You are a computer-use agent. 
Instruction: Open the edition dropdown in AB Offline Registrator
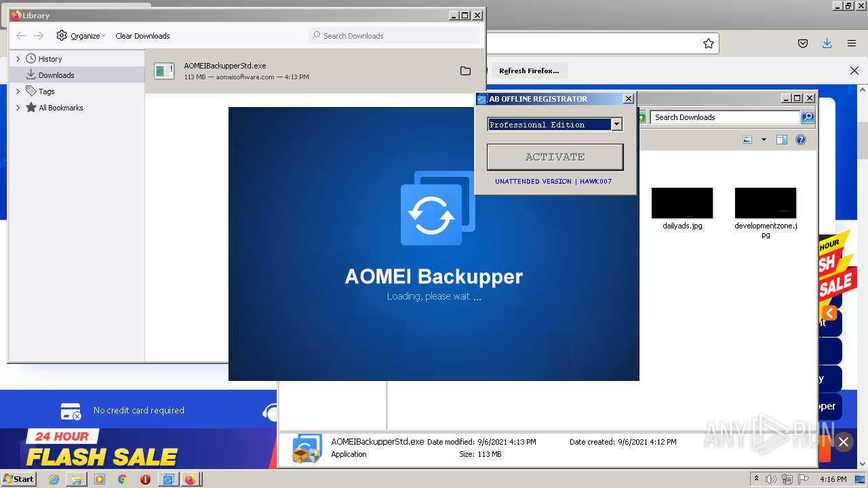[616, 125]
